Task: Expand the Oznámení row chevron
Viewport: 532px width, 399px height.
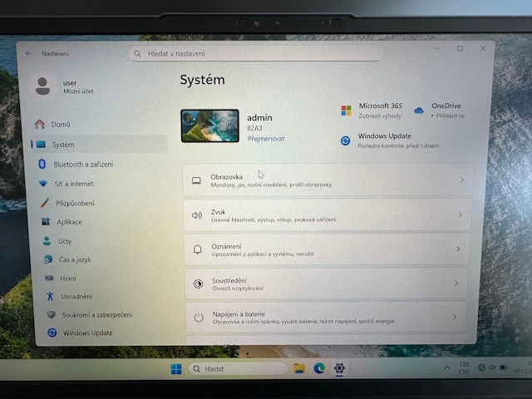Action: (458, 249)
